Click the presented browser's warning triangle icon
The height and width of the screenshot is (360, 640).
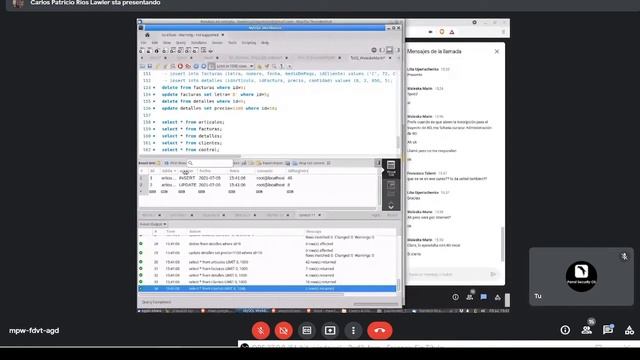coord(452,32)
